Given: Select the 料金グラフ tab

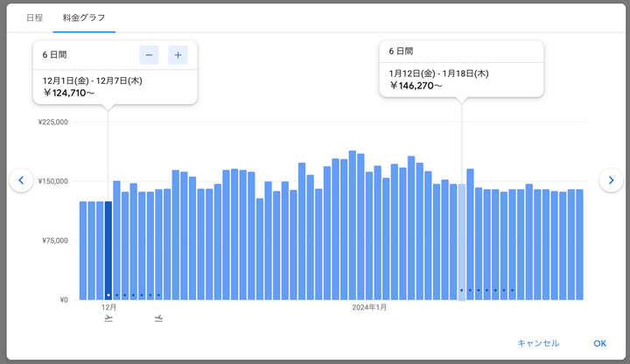Looking at the screenshot, I should click(x=84, y=17).
